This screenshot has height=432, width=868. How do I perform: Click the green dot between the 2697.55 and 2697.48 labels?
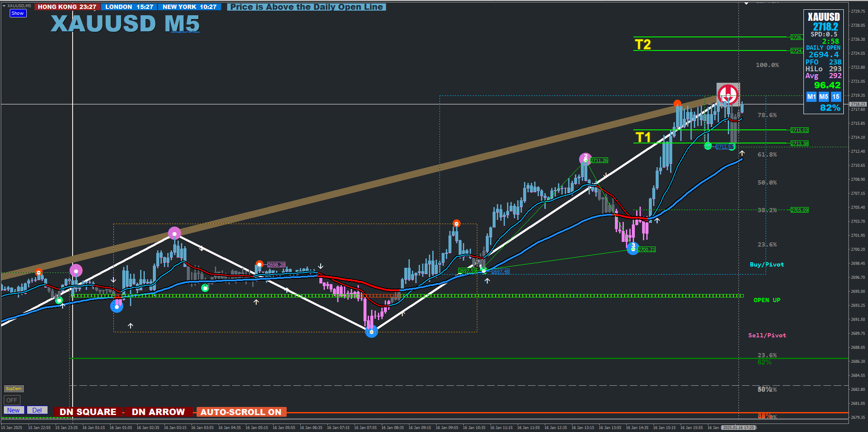coord(484,270)
